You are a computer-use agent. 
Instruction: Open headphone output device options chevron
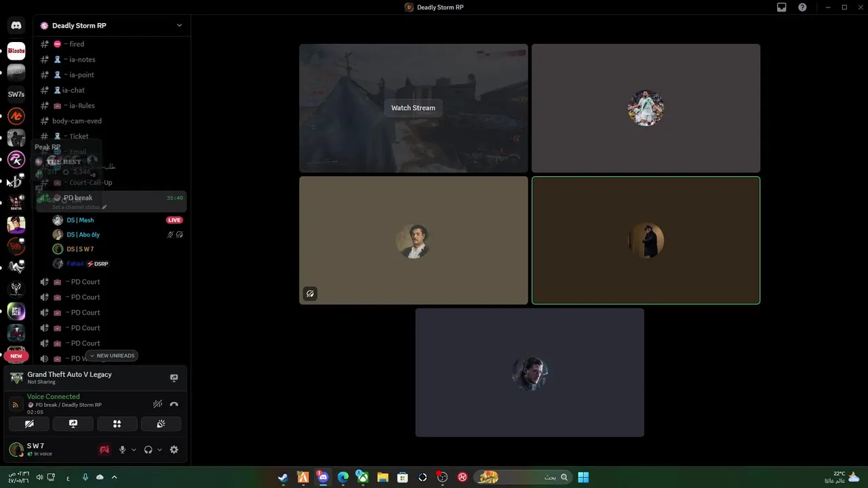click(159, 449)
